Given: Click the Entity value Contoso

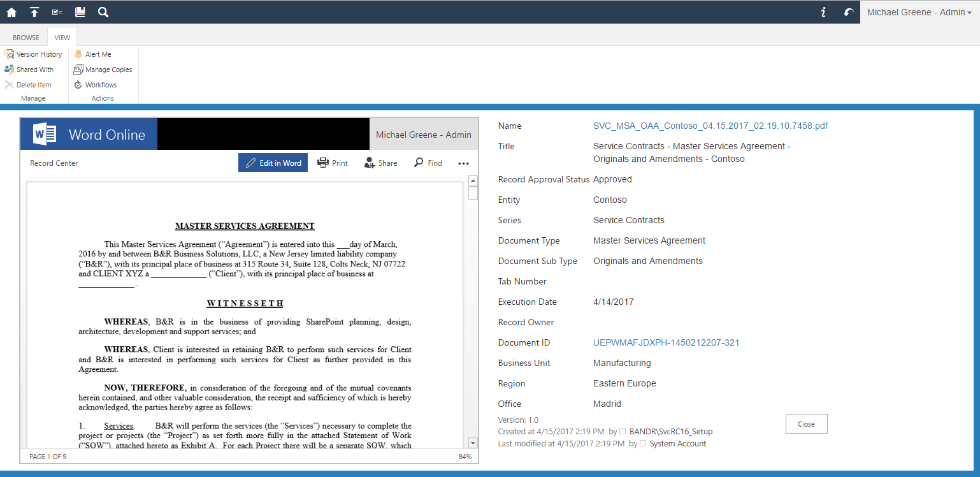Looking at the screenshot, I should pos(610,200).
